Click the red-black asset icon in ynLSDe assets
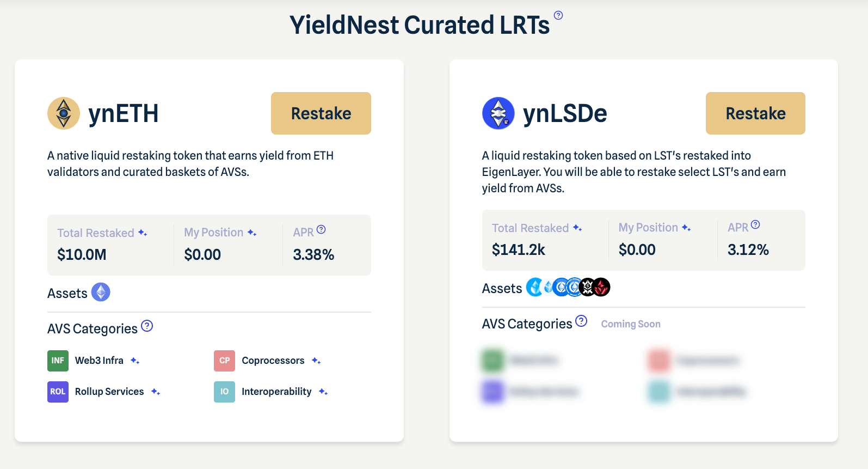 [x=601, y=287]
